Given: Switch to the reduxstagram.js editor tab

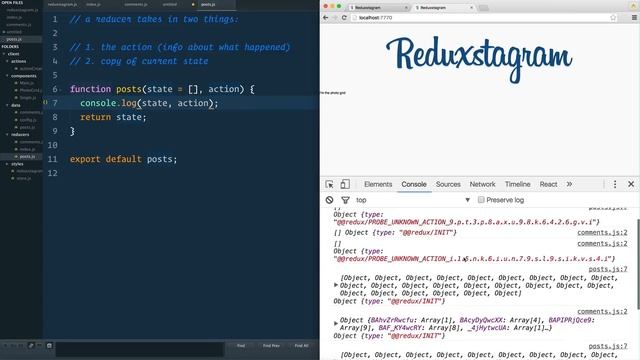Looking at the screenshot, I should click(62, 4).
